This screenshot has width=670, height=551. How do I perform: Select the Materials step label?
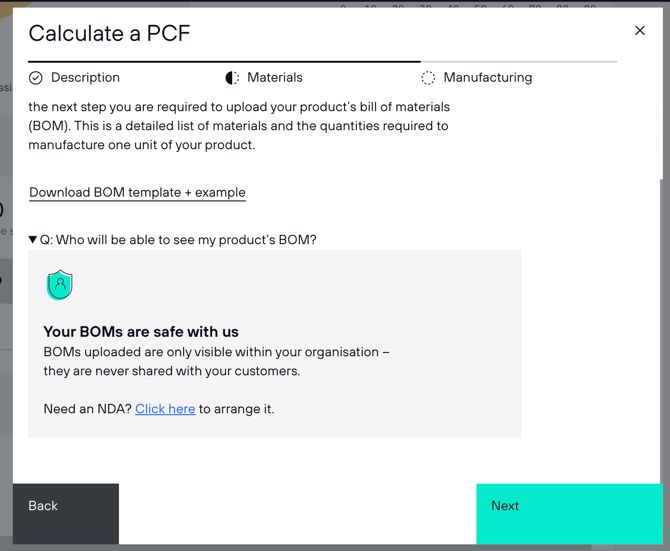tap(275, 78)
